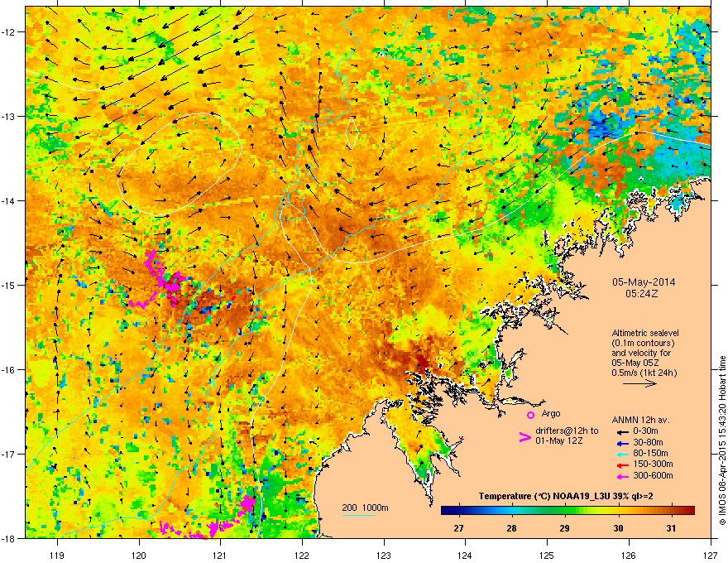This screenshot has width=728, height=563.
Task: Click the magenta drifter track near 121E -17.6
Action: [x=246, y=503]
